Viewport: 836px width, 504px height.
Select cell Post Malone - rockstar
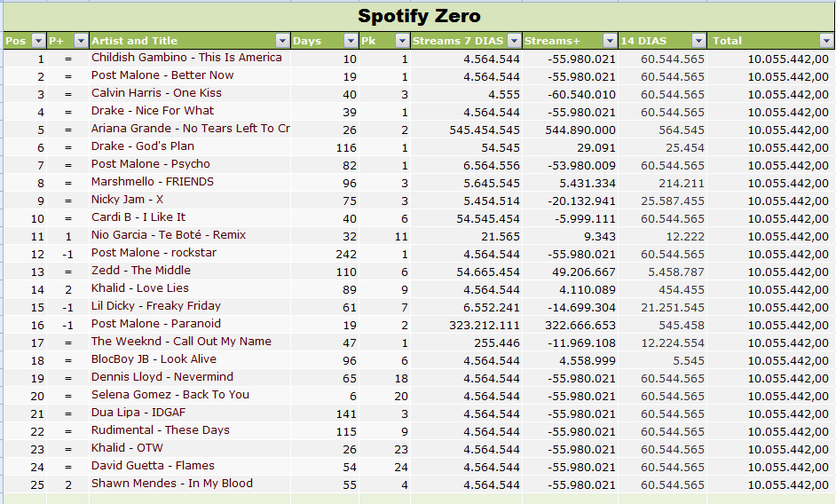click(x=190, y=254)
